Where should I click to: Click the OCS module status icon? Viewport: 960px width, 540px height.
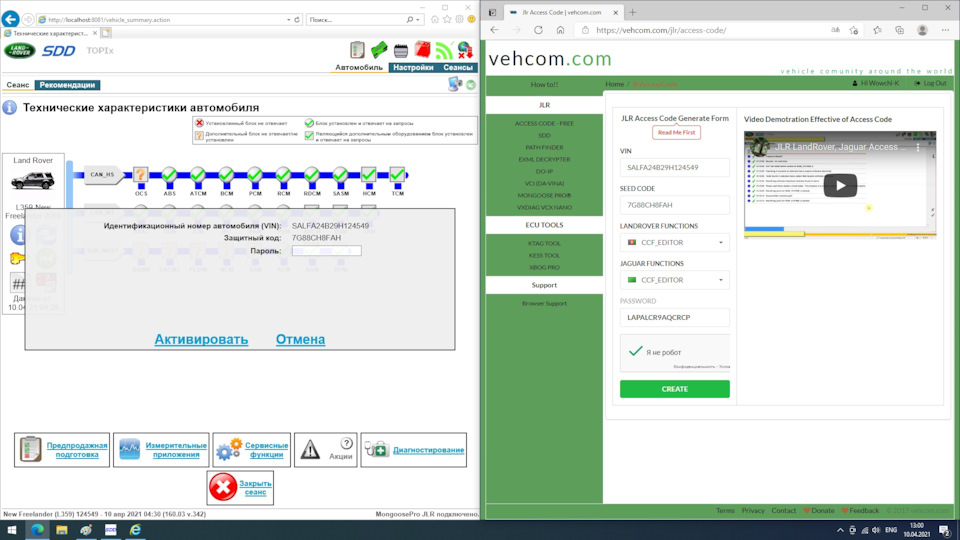pyautogui.click(x=140, y=175)
